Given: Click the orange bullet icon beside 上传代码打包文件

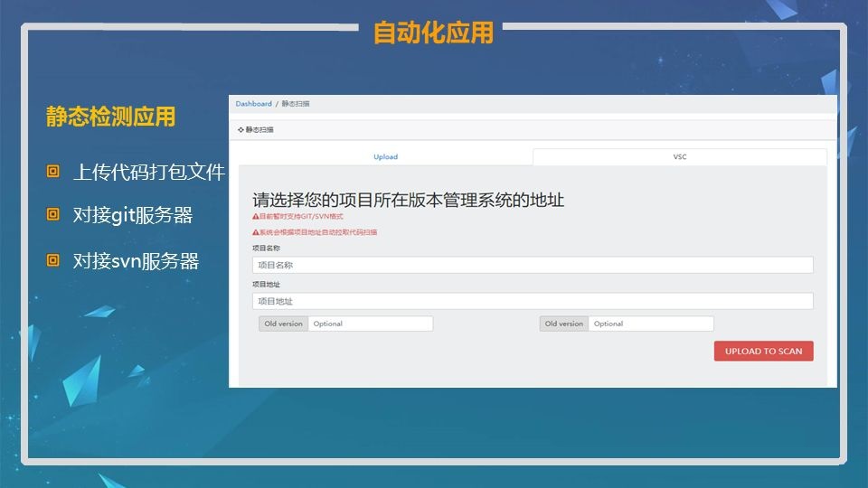Looking at the screenshot, I should (53, 172).
